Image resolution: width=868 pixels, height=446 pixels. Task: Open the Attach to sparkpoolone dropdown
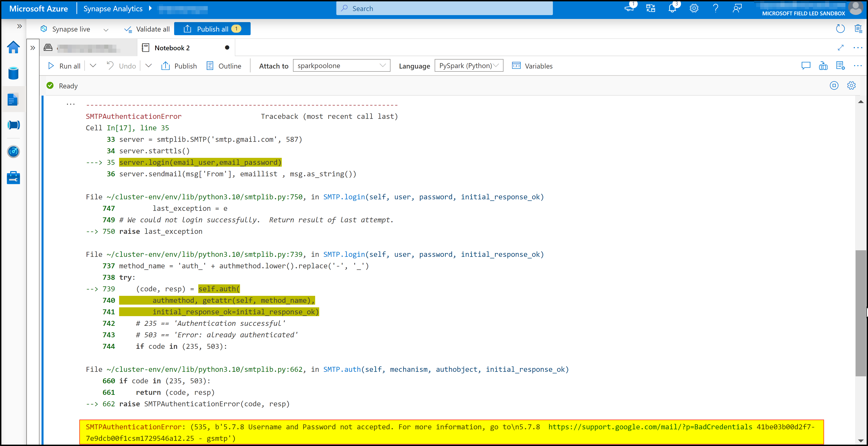(x=341, y=66)
